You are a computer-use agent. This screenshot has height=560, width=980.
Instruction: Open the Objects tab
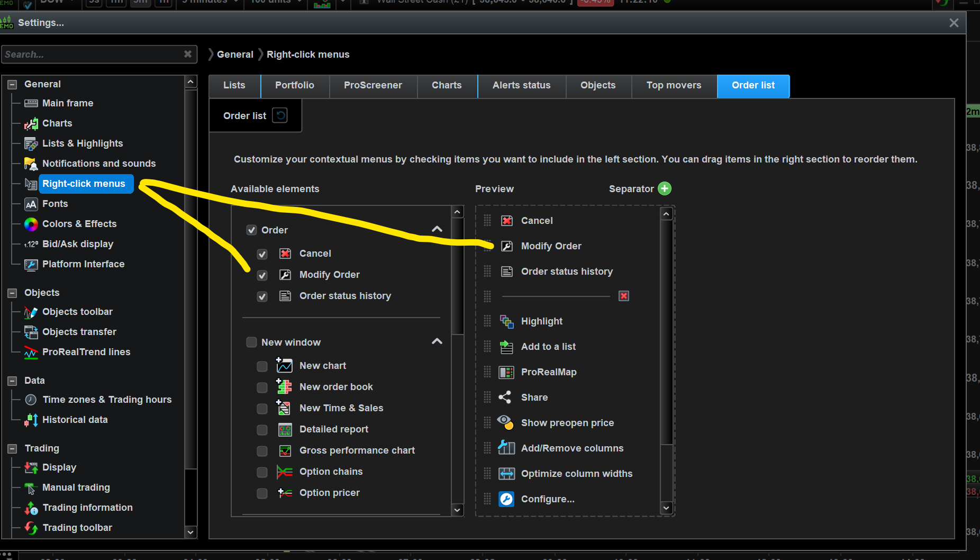(598, 86)
